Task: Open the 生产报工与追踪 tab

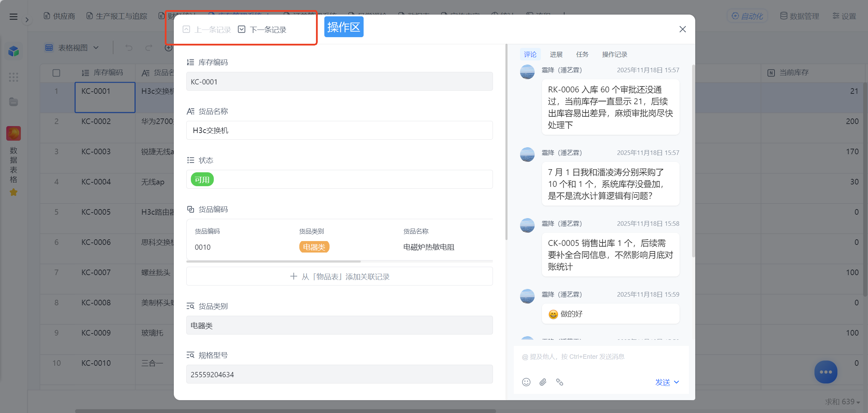Action: point(117,16)
